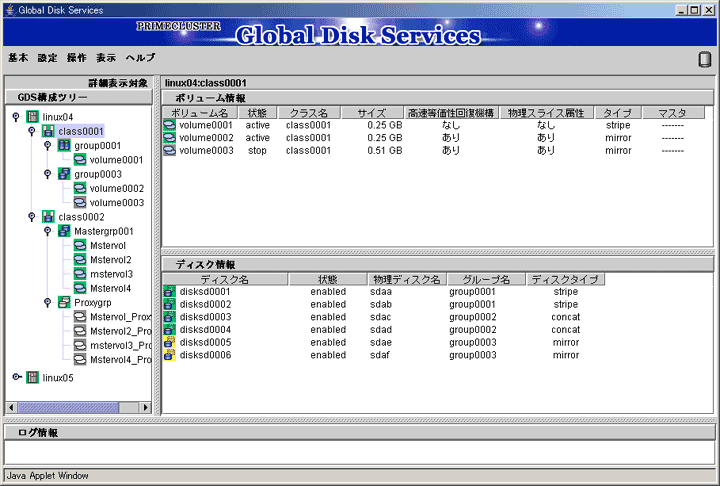Screen dimensions: 720x486
Task: Click the Mstervol volume icon
Action: [x=80, y=245]
